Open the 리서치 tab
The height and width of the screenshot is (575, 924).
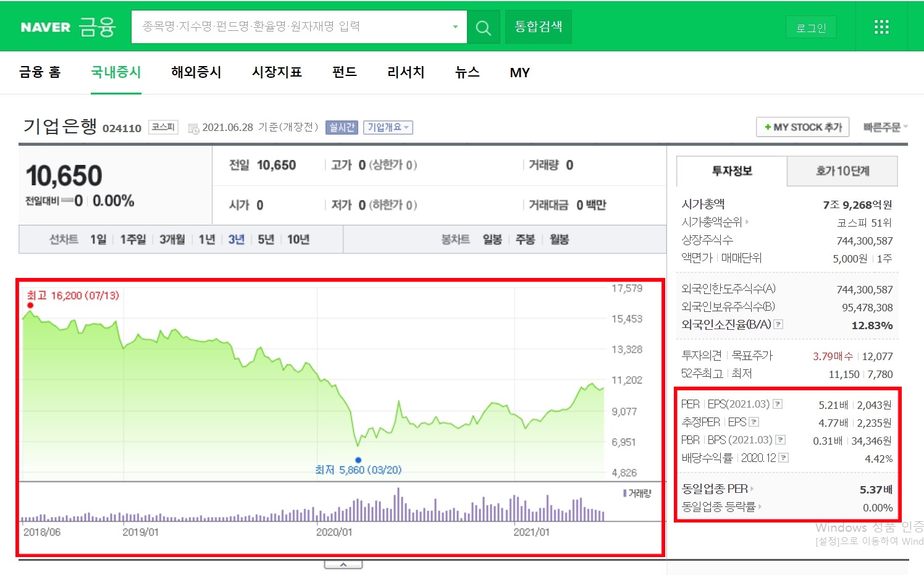pyautogui.click(x=406, y=72)
